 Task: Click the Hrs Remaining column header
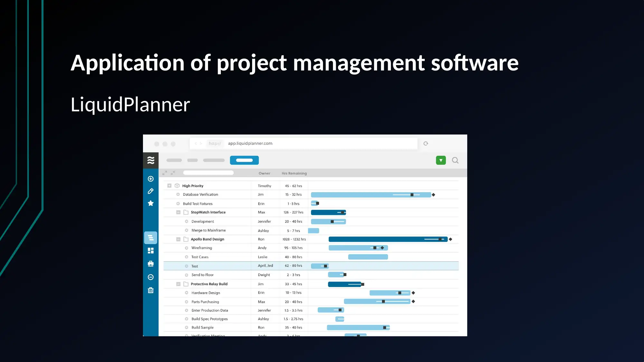[294, 173]
